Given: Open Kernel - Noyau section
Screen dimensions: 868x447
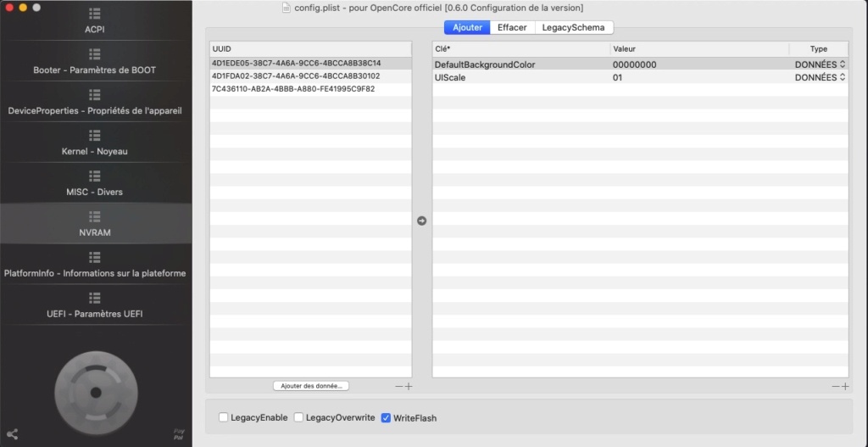Looking at the screenshot, I should pyautogui.click(x=95, y=142).
